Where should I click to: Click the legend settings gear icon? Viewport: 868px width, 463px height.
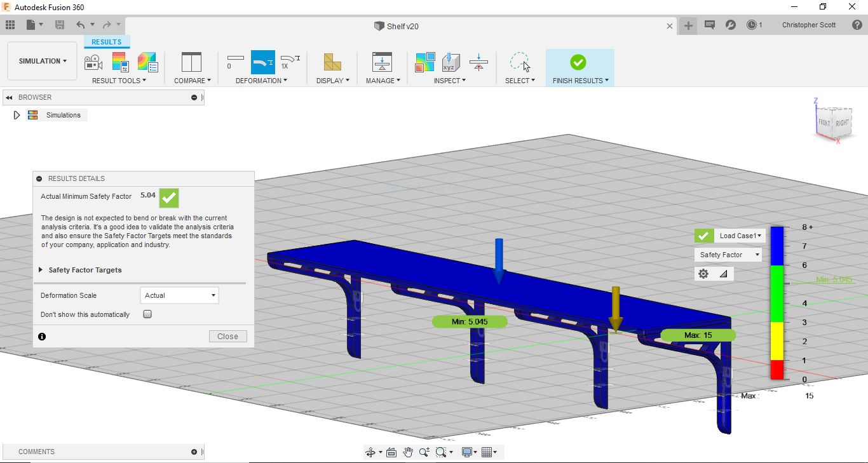703,274
